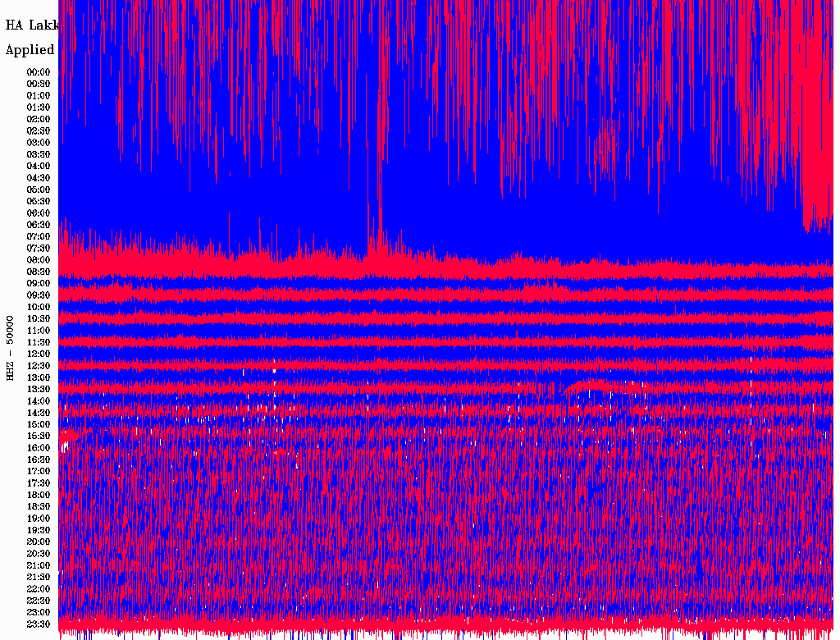Screen dimensions: 840x640
Task: Click the 01:30 time label
Action: [x=39, y=107]
